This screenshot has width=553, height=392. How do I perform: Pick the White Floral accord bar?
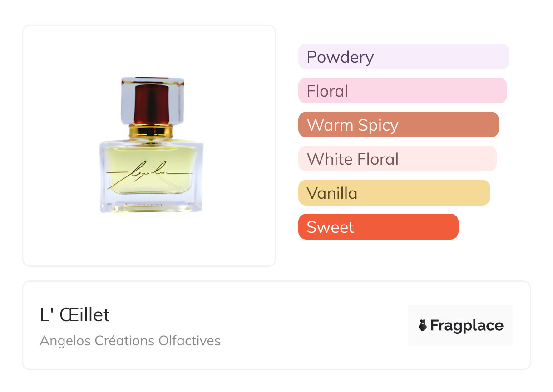point(397,159)
